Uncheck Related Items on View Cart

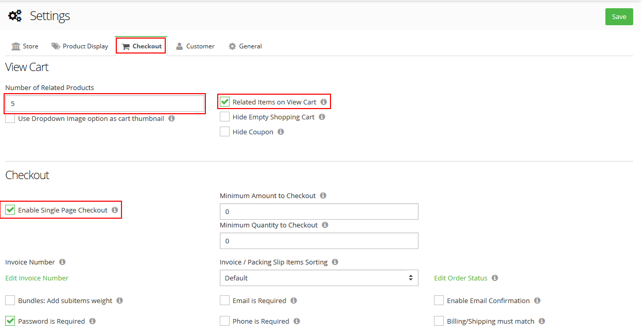click(x=225, y=102)
